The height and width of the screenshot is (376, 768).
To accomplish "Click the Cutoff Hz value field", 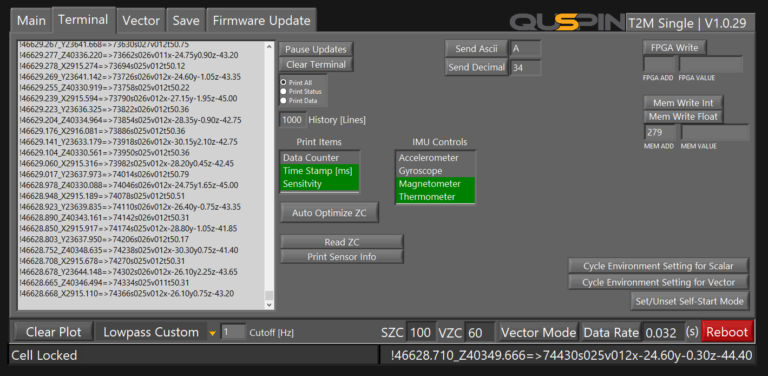I will tap(233, 332).
